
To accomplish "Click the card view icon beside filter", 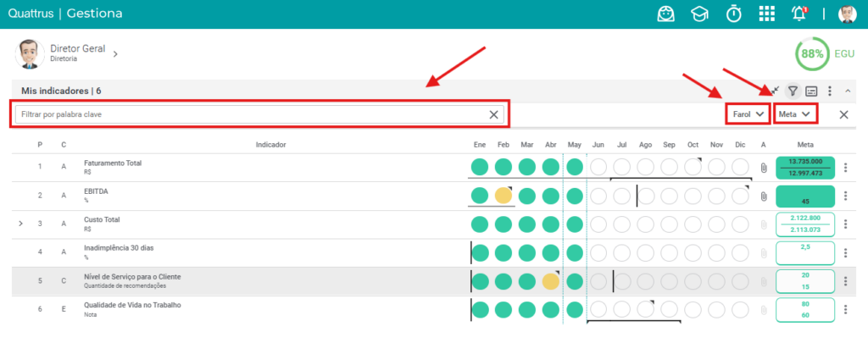I will [811, 91].
